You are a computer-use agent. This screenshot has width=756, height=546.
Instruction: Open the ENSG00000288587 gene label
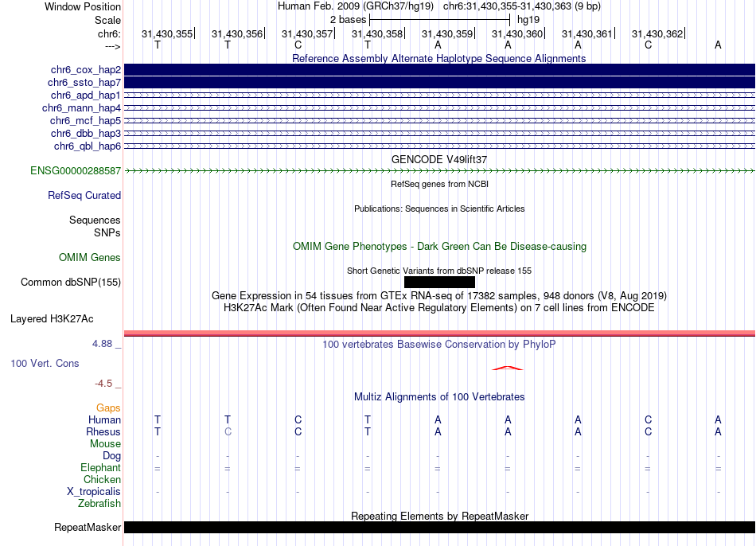click(x=76, y=171)
